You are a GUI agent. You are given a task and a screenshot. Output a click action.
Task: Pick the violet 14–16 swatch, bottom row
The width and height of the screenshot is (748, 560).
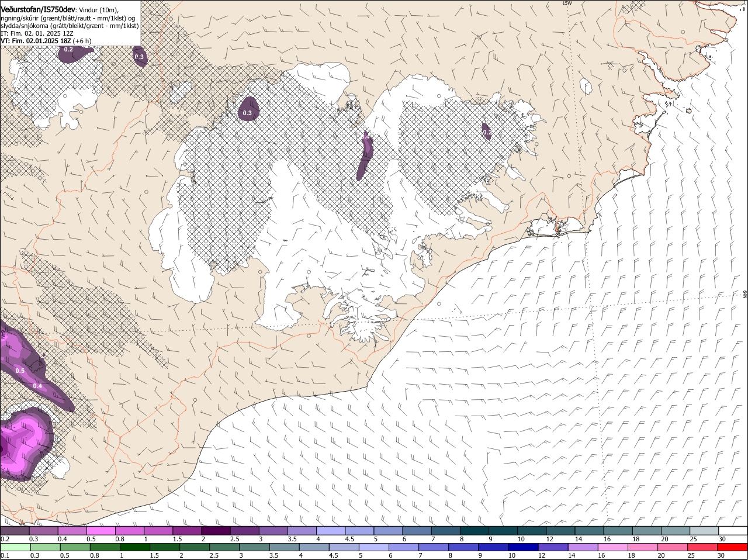(582, 547)
